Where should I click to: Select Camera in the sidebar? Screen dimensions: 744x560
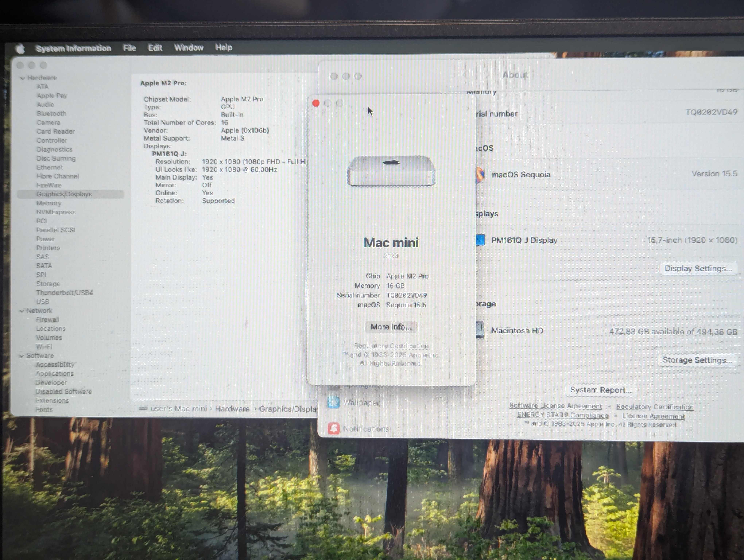[49, 123]
